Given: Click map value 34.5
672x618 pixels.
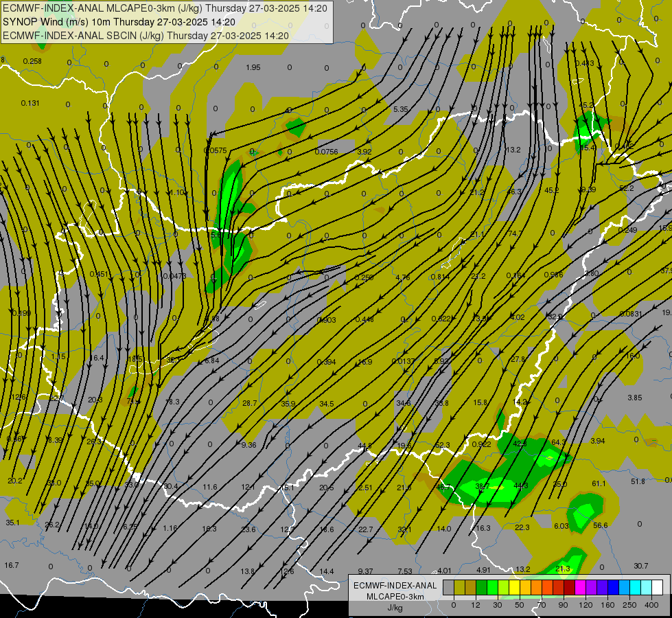Looking at the screenshot, I should 327,404.
